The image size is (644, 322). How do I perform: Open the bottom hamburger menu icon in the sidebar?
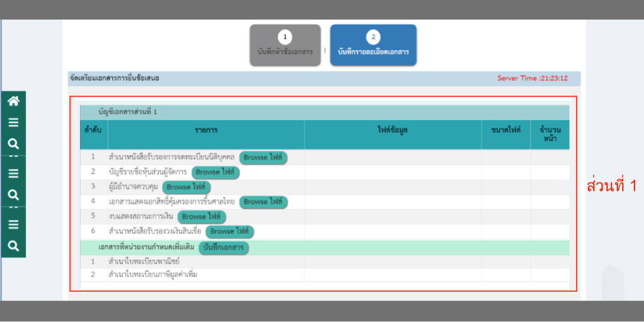pos(13,224)
